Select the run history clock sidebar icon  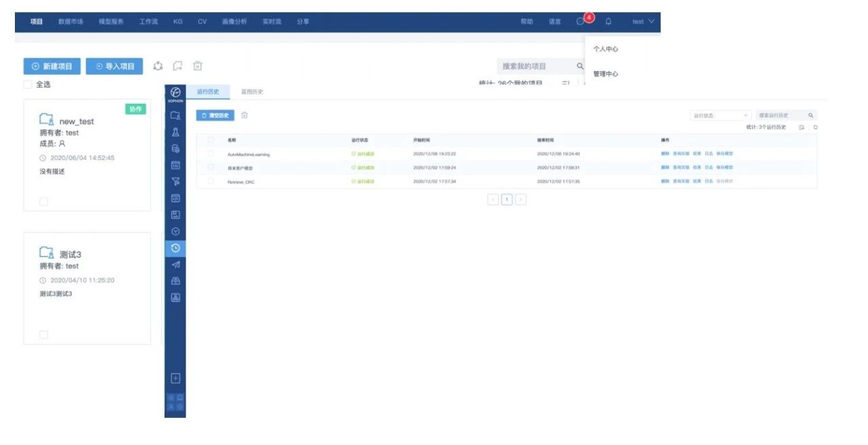(x=175, y=248)
